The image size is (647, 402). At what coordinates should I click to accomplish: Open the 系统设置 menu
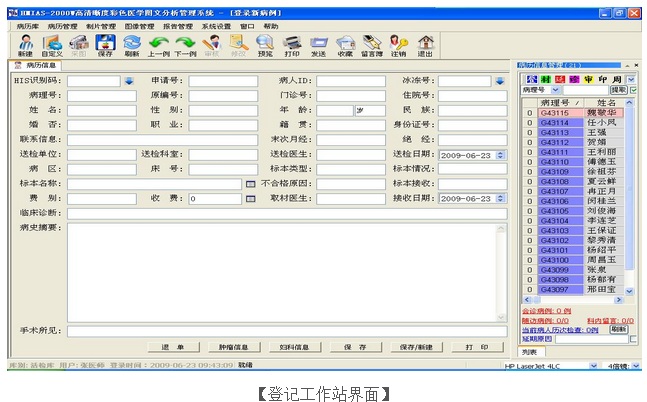pos(215,26)
